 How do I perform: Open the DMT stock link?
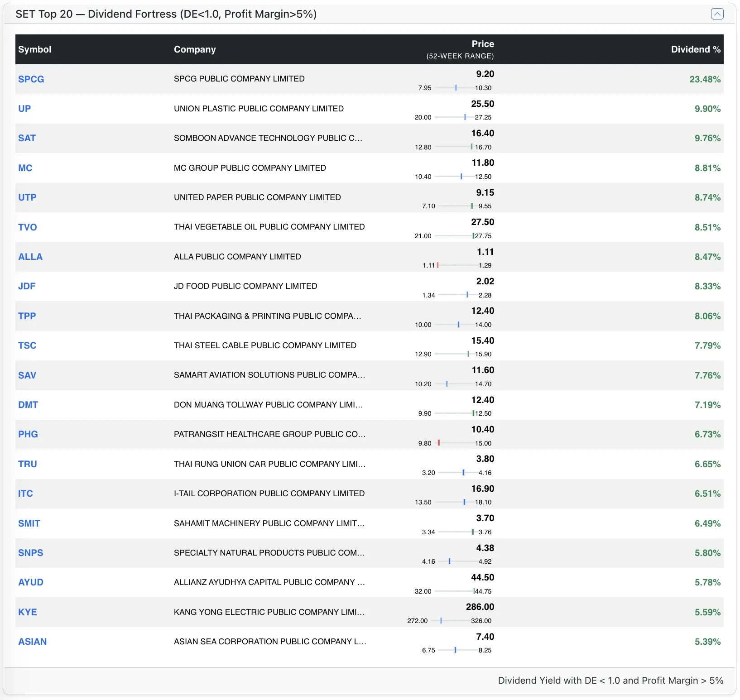[28, 405]
